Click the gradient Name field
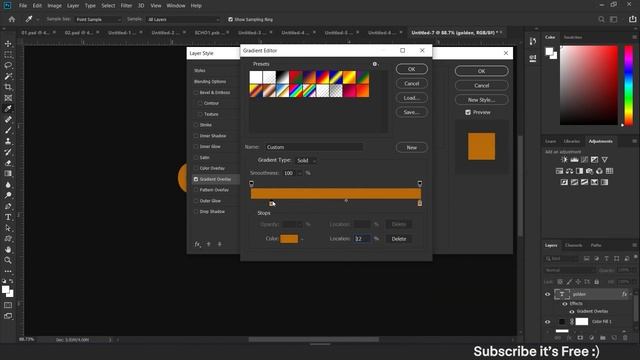This screenshot has width=640, height=360. click(314, 147)
